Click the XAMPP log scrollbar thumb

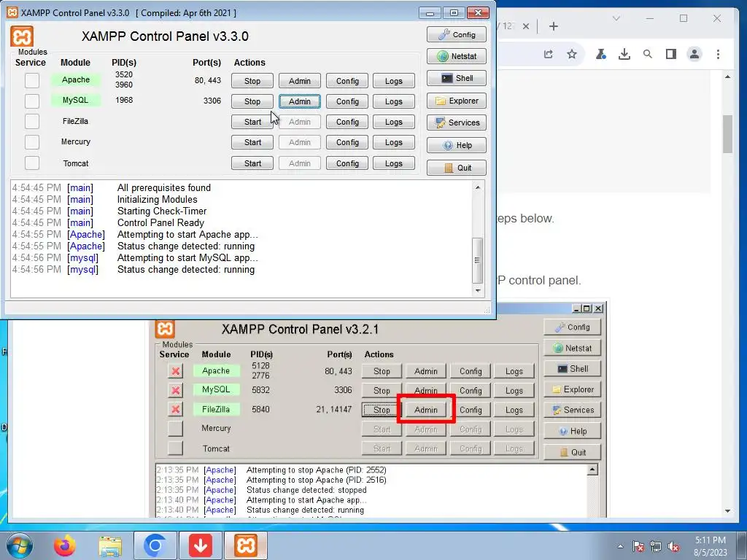[x=478, y=260]
